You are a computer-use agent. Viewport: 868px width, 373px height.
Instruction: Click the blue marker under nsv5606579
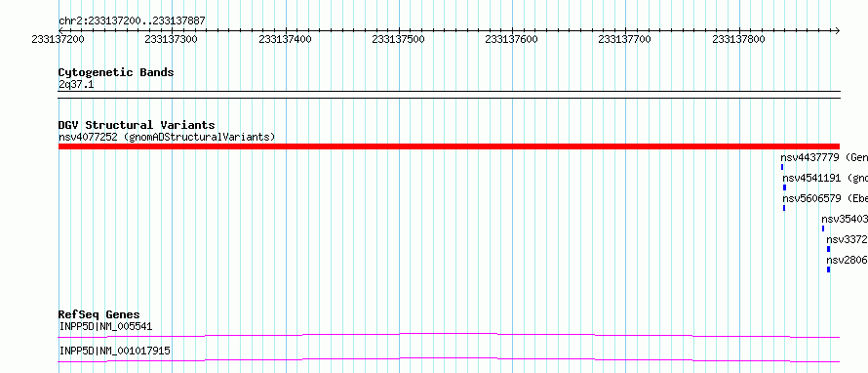[784, 208]
